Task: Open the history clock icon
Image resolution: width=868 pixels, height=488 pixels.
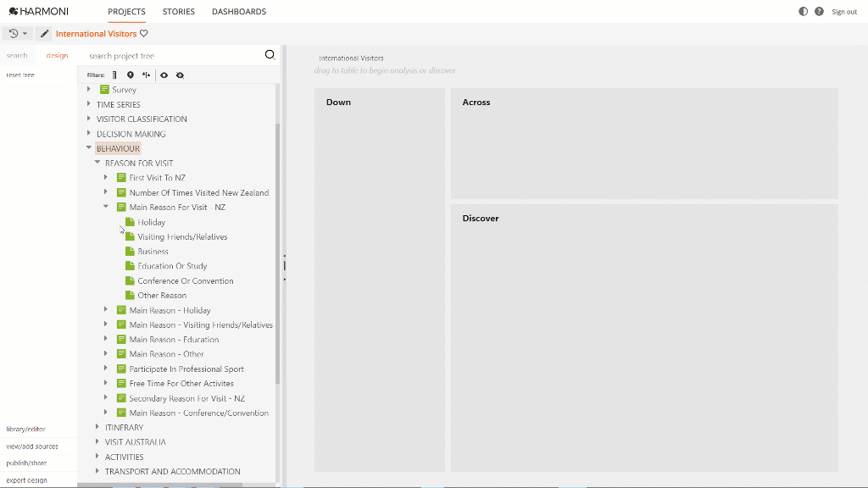Action: tap(14, 34)
